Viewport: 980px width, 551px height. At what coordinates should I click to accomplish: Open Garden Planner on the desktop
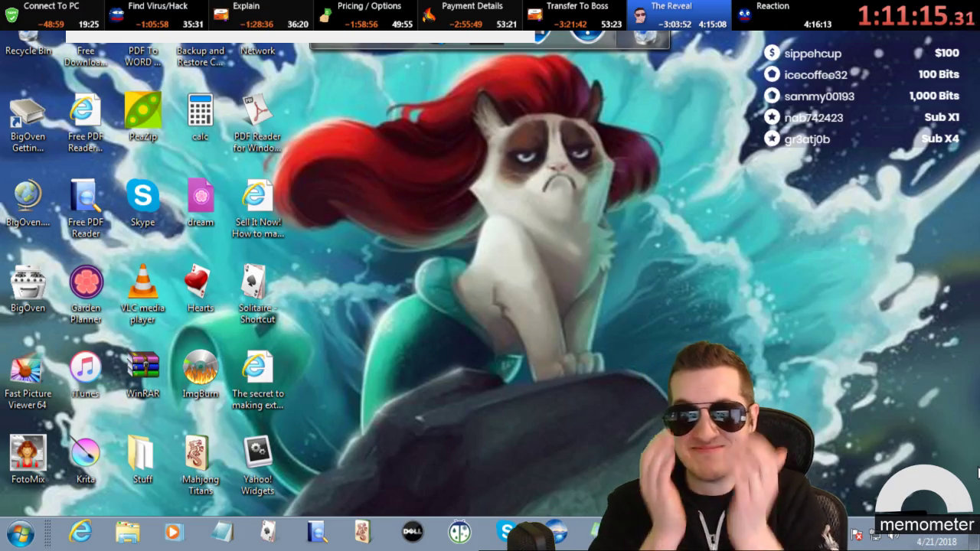pos(86,294)
